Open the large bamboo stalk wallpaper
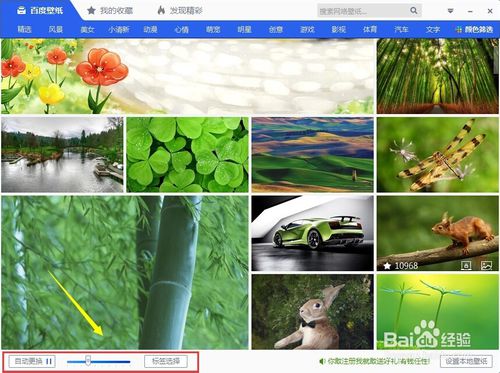Viewport: 500px width, 373px height. tap(125, 272)
